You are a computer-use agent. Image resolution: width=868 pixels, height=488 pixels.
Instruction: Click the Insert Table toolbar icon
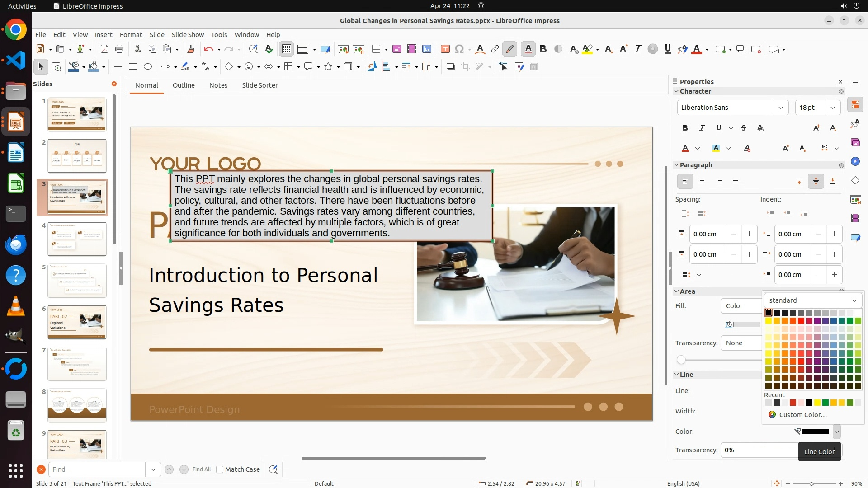[x=375, y=49]
